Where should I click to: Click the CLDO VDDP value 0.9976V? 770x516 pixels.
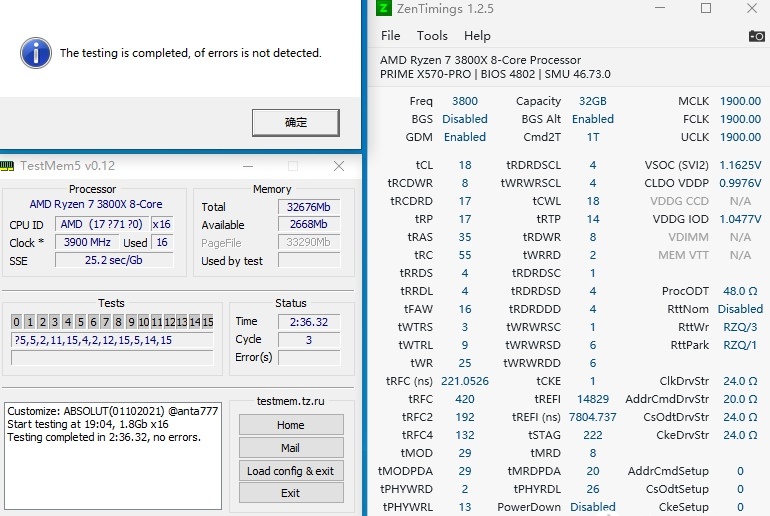point(740,183)
